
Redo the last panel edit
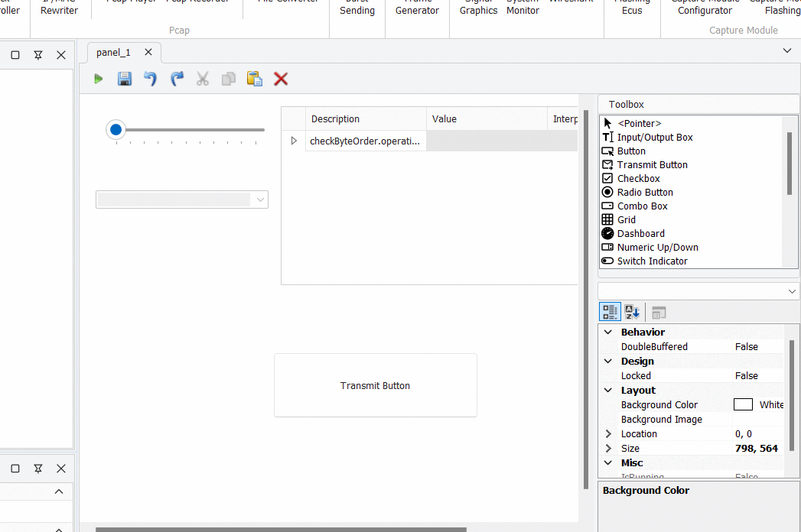[177, 79]
